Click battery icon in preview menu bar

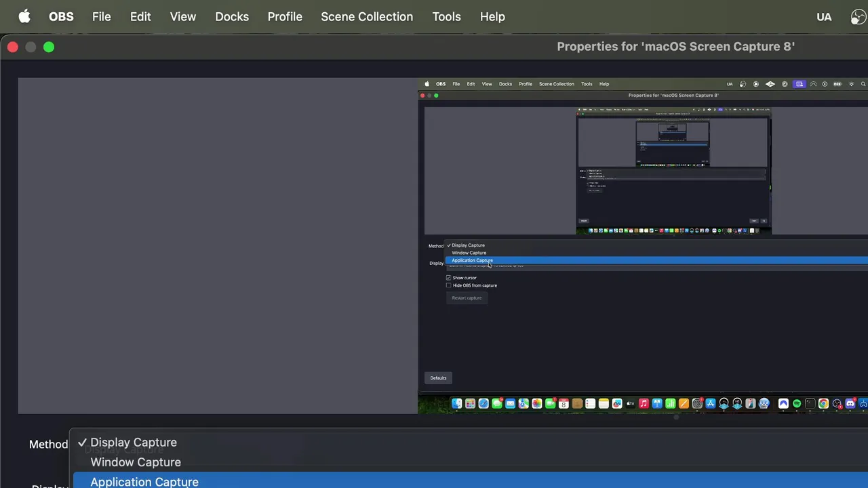pos(837,84)
